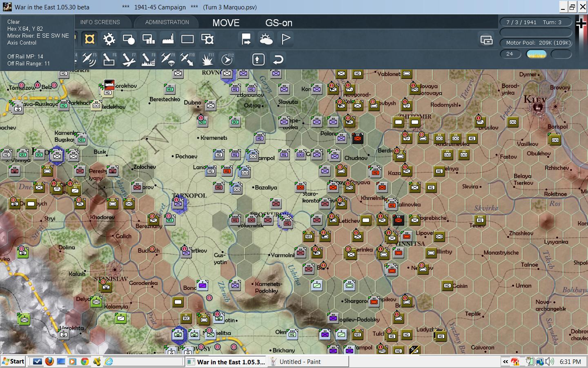This screenshot has height=368, width=588.
Task: Click the date and Turn 3 readout
Action: (536, 22)
